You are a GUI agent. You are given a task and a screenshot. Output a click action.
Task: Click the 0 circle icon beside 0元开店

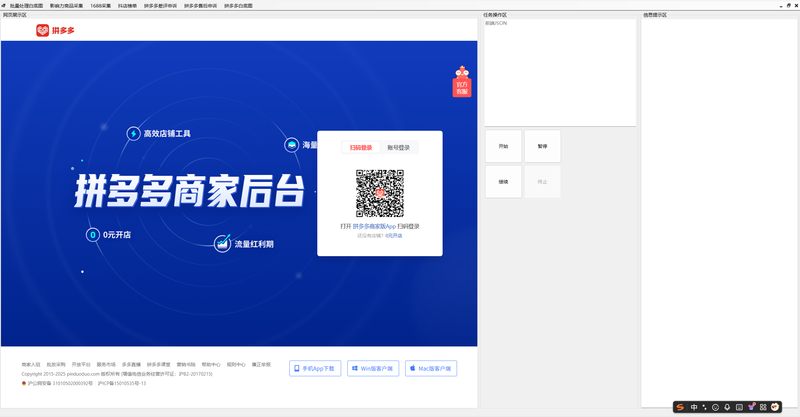click(93, 235)
